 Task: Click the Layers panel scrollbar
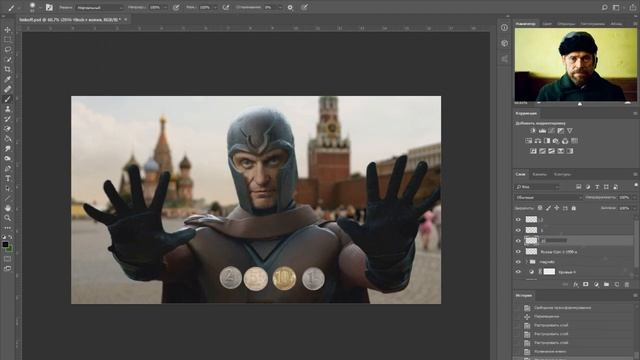(636, 245)
